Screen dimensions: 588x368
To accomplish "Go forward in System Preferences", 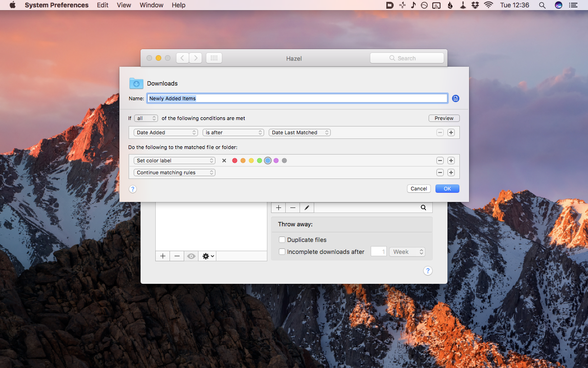I will click(196, 58).
